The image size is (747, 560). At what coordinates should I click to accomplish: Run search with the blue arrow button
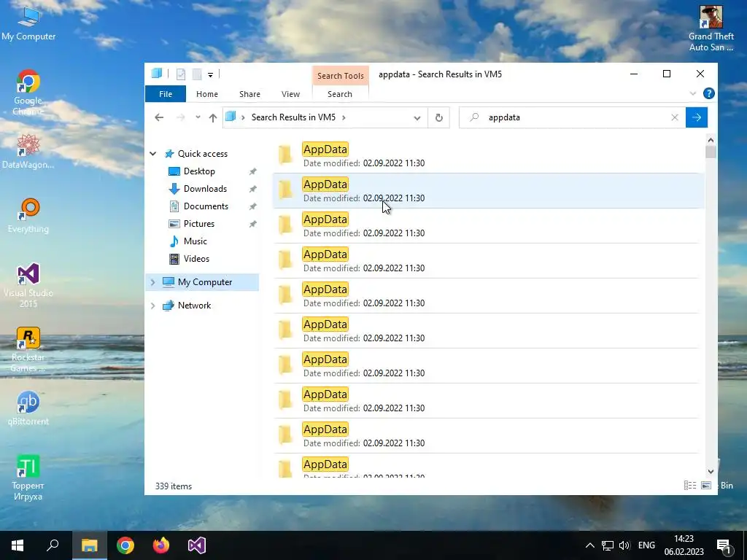click(x=697, y=117)
